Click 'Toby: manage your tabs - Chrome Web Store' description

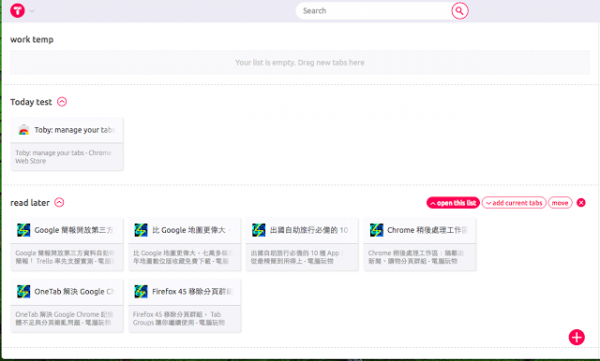tap(63, 157)
